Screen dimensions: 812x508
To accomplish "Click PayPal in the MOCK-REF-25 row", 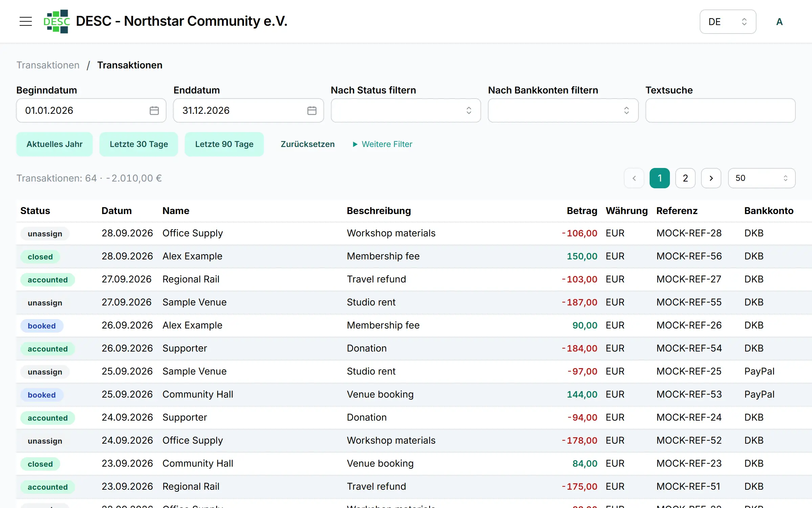I will tap(759, 371).
